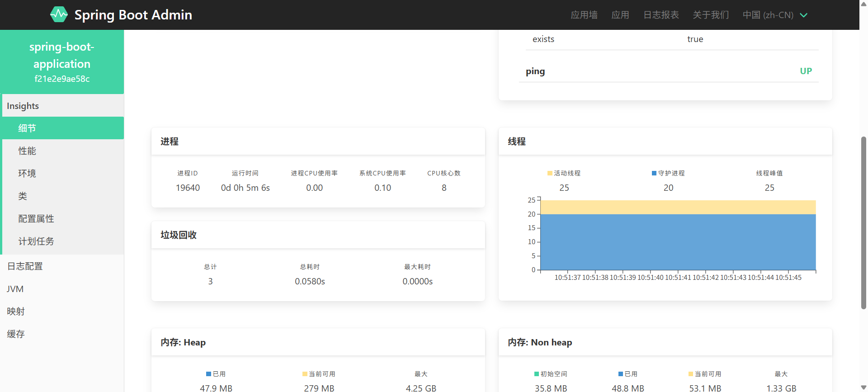868x392 pixels.
Task: Click the 垃圾回收 card header
Action: 318,235
